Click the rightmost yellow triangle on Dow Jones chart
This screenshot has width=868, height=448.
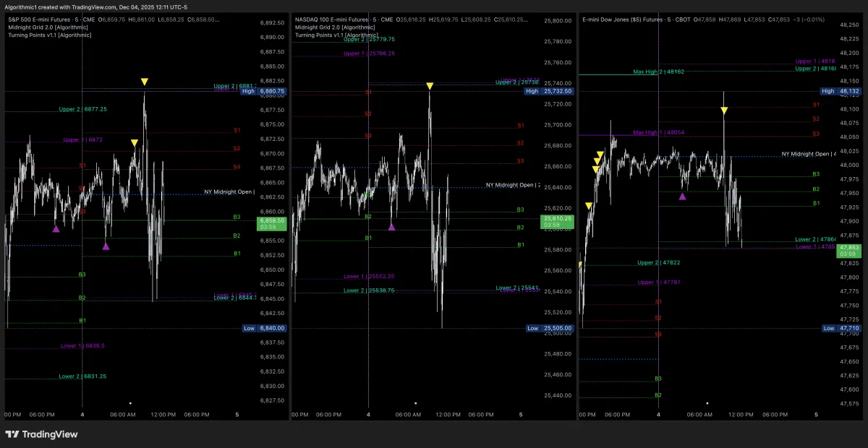coord(724,111)
